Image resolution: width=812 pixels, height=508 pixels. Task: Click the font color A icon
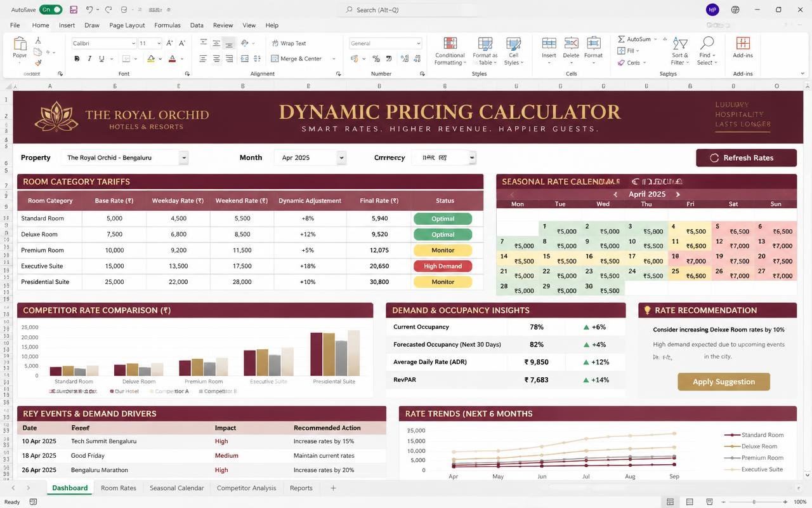[x=171, y=58]
